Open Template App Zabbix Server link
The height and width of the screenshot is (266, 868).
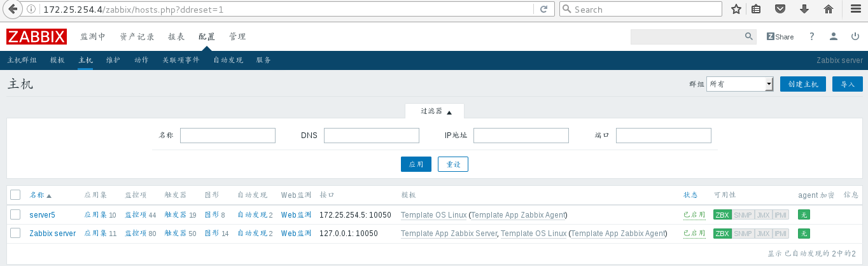pos(449,234)
